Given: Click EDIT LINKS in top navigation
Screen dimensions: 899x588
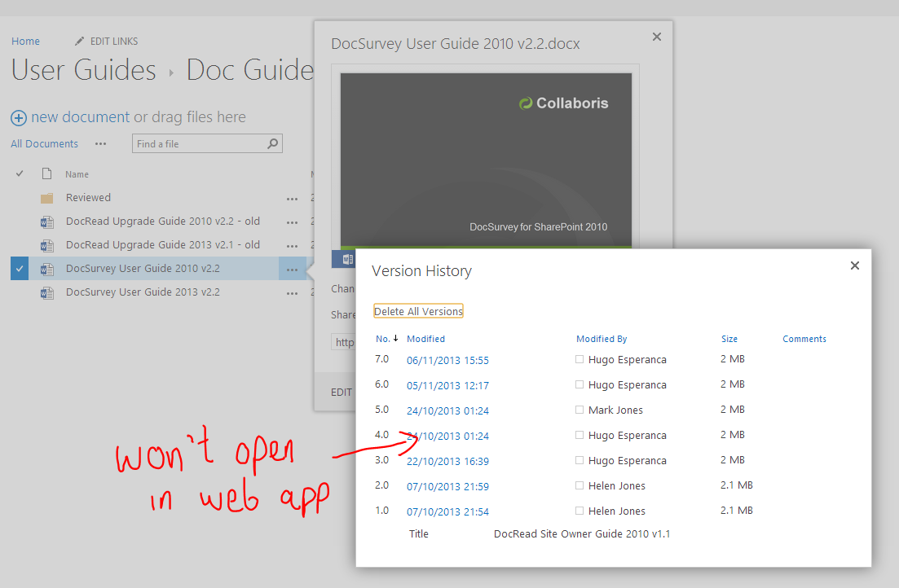Looking at the screenshot, I should [x=114, y=42].
